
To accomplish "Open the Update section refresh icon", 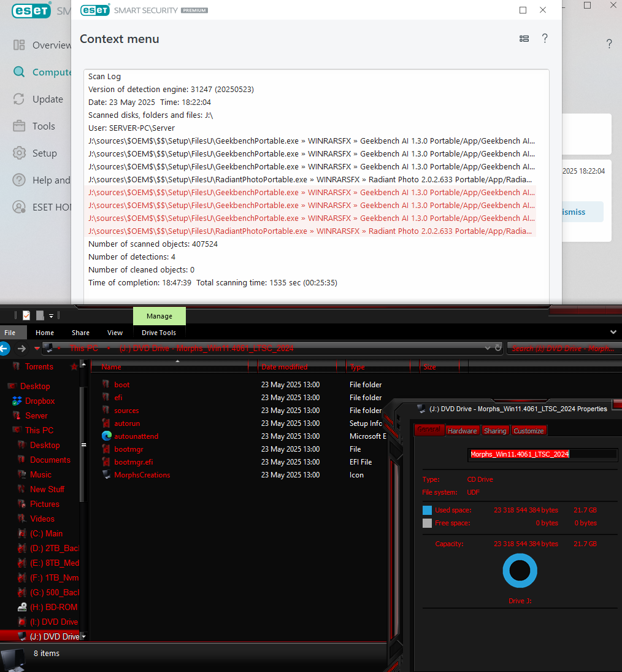I will pyautogui.click(x=19, y=99).
